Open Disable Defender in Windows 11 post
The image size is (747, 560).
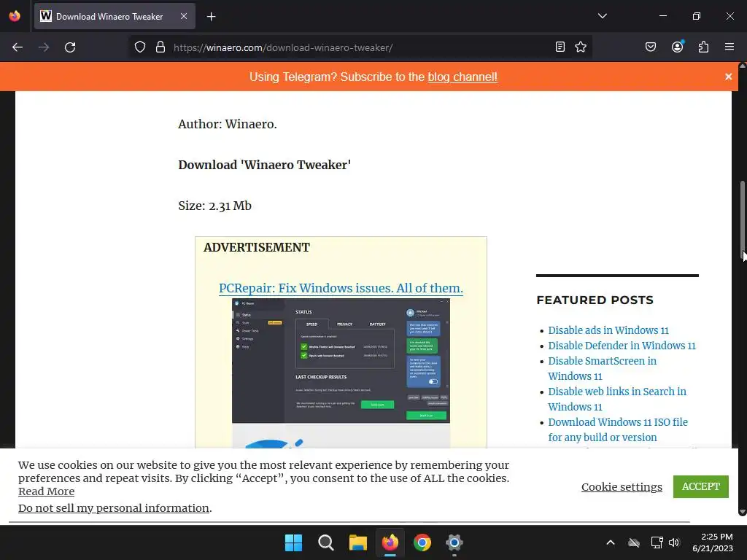tap(622, 345)
